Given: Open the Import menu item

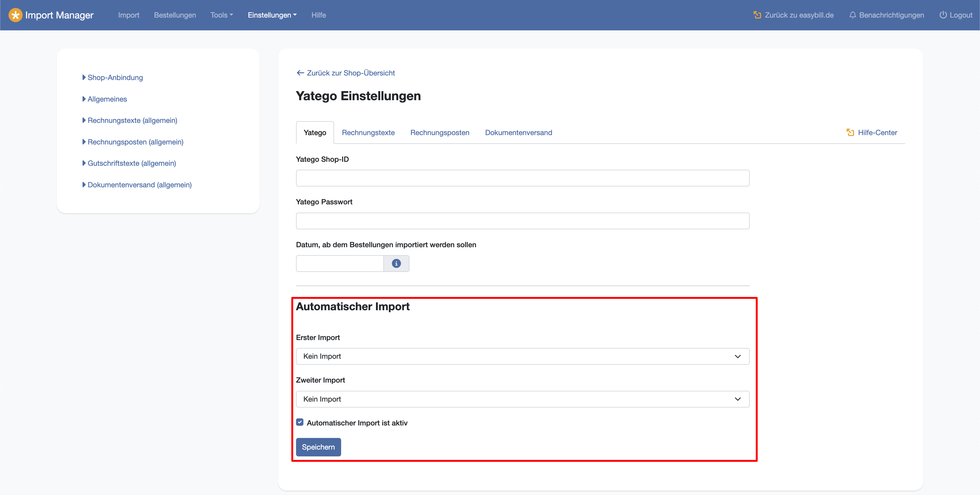Looking at the screenshot, I should [x=128, y=15].
